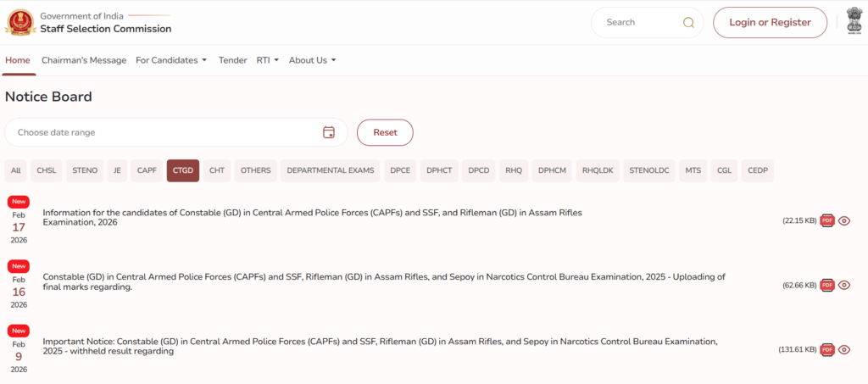
Task: Filter notices by RHQ
Action: 514,171
